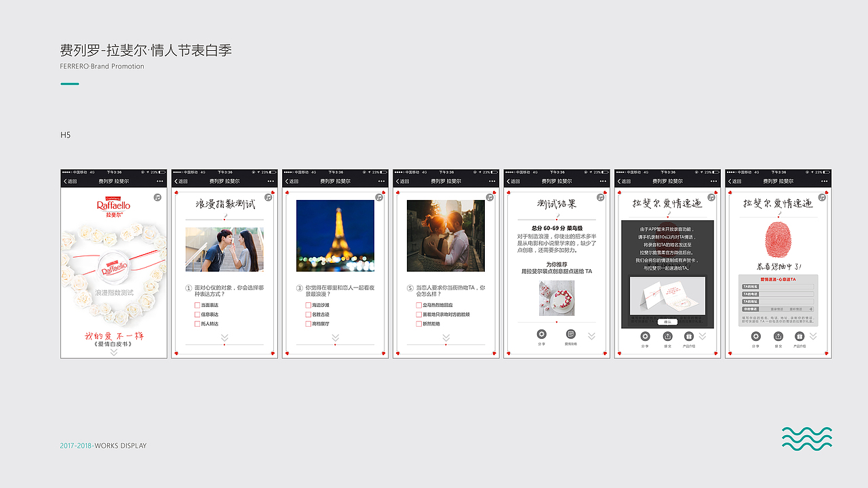Screen dimensions: 868x488
Task: Tap the music icon on the recording notice screen
Action: pos(711,197)
